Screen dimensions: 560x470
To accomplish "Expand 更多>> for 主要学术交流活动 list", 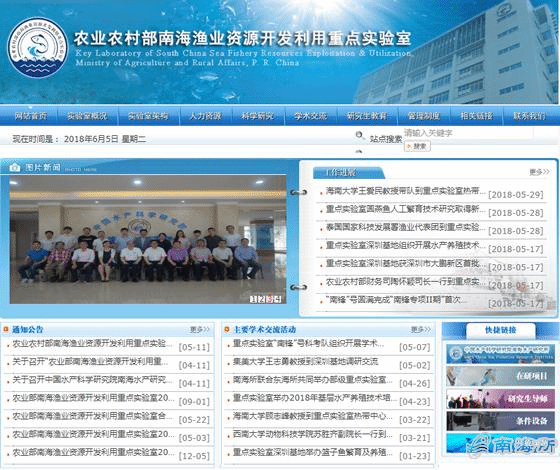I will (421, 329).
